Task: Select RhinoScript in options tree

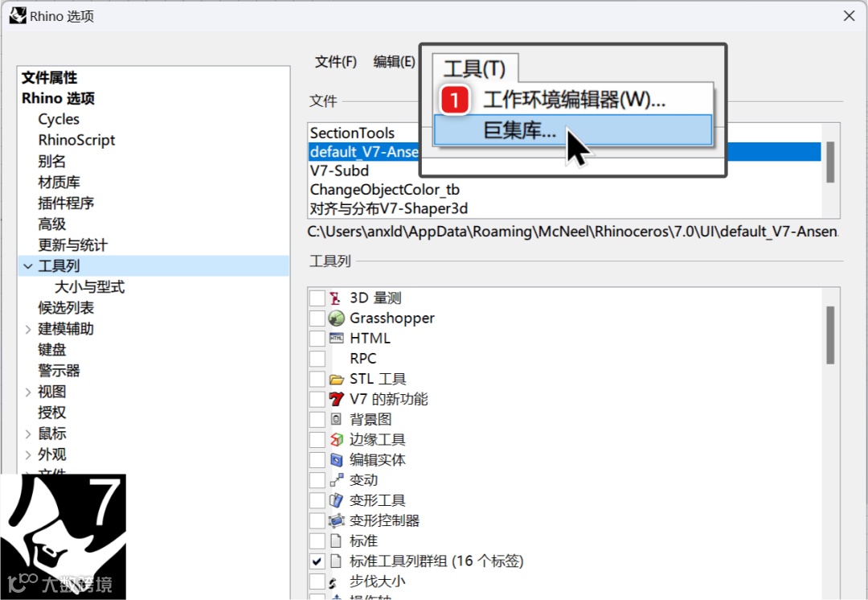Action: click(x=76, y=140)
